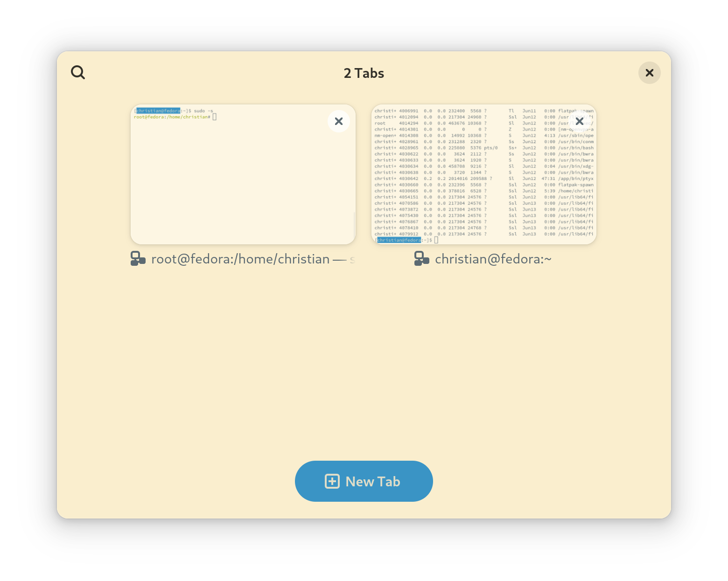Screen dimensions: 728x581
Task: Click the plus icon inside New Tab
Action: [x=332, y=481]
